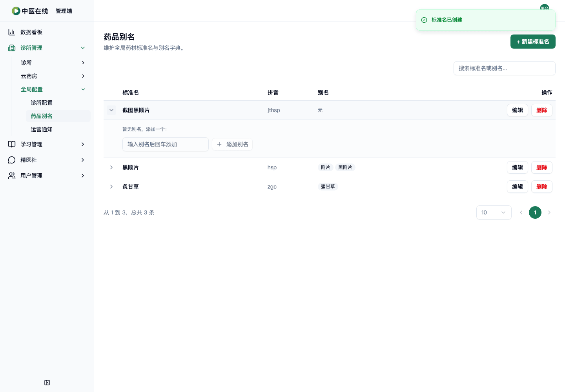The width and height of the screenshot is (565, 392).
Task: Click the jthsp pinyin cell
Action: point(274,110)
